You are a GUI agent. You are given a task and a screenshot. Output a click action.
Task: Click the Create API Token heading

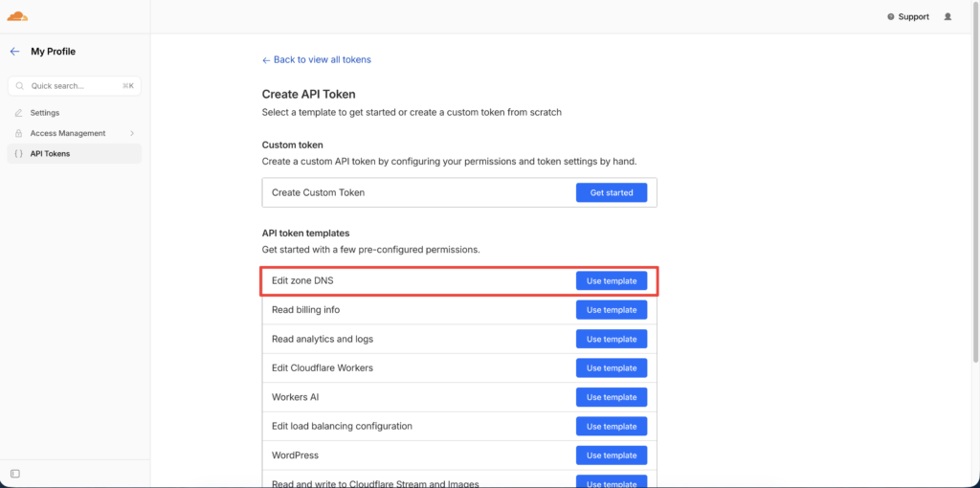point(309,95)
